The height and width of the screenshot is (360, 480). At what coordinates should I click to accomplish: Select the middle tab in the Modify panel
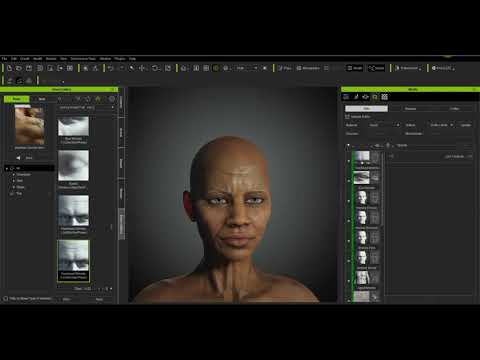click(410, 109)
